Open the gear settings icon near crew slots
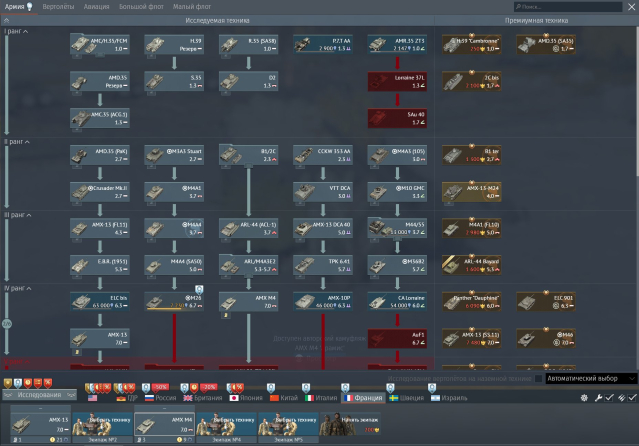 pyautogui.click(x=584, y=398)
